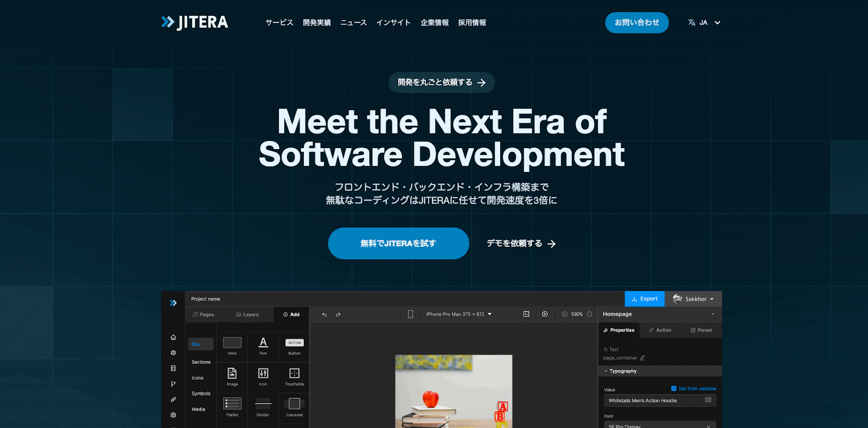Image resolution: width=868 pixels, height=428 pixels.
Task: Click the link chain icon in editor sidebar
Action: 173,399
